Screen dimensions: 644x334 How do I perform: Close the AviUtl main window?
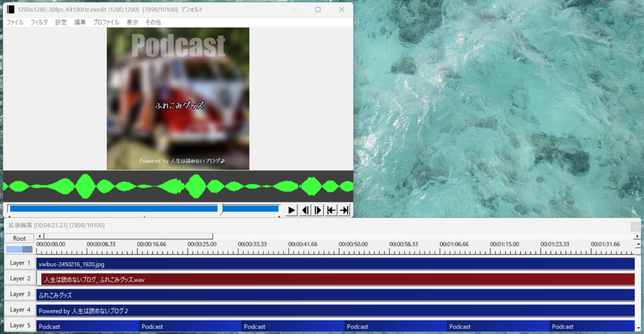click(342, 10)
